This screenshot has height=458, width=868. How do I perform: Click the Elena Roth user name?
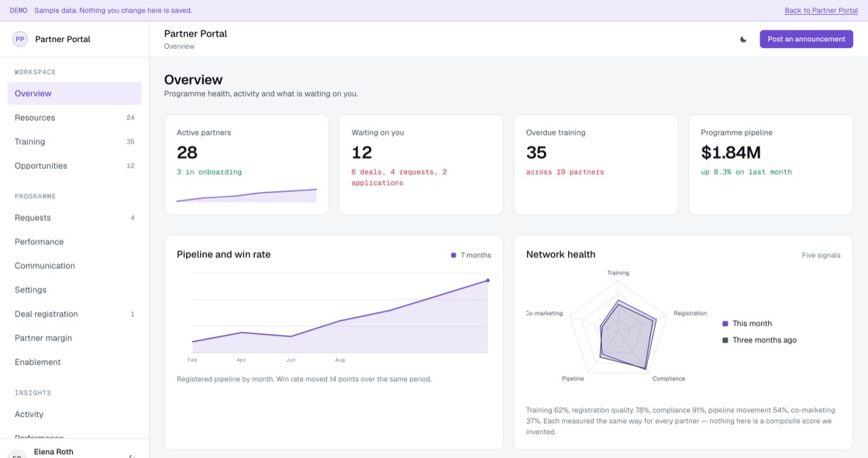point(53,452)
